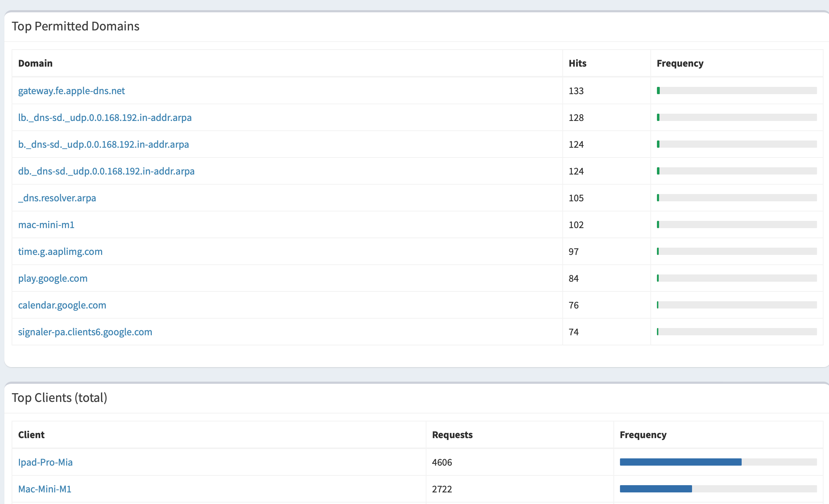Click the Top Permitted Domains heading
Viewport: 829px width, 504px height.
click(x=75, y=26)
